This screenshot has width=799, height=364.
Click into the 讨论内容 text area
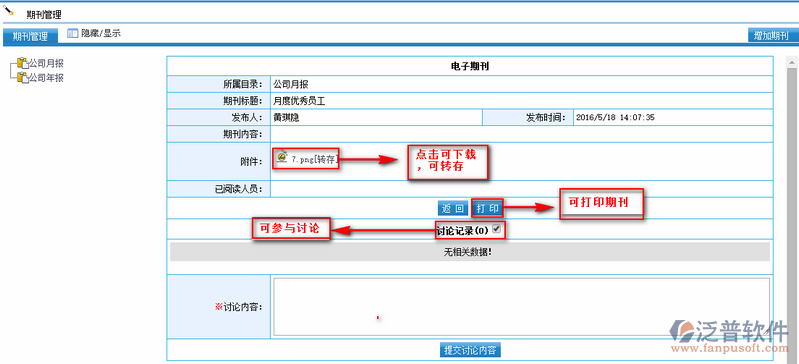[522, 306]
